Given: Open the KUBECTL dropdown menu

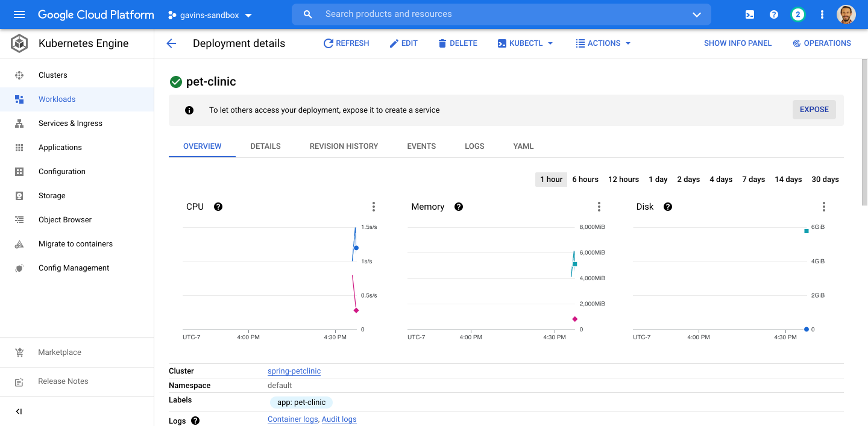Looking at the screenshot, I should click(x=525, y=43).
